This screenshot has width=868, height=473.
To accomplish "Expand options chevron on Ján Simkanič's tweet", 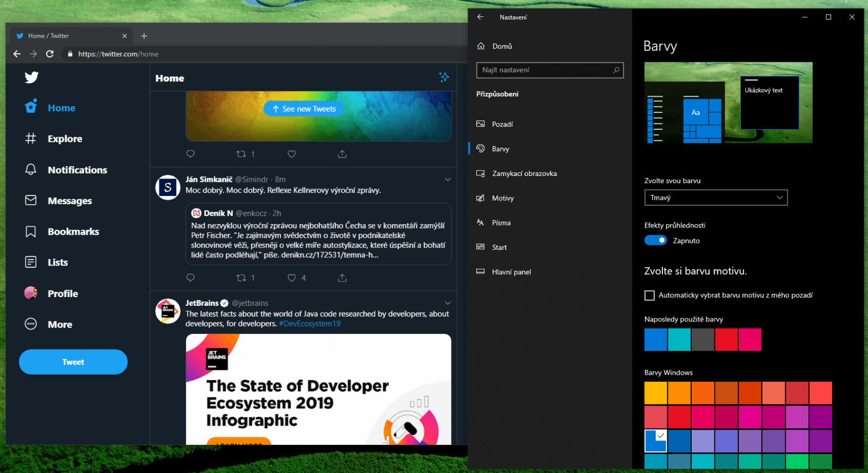I will [448, 179].
